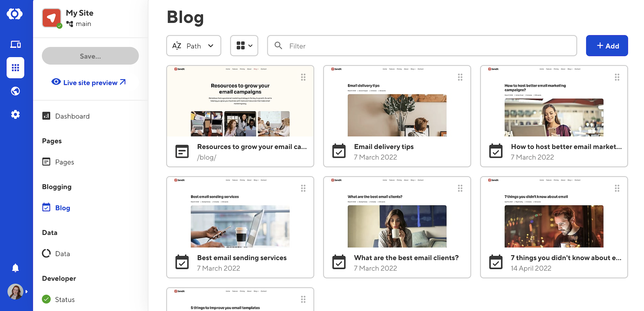Expand the grid view layout dropdown
Image resolution: width=644 pixels, height=311 pixels.
pyautogui.click(x=244, y=46)
